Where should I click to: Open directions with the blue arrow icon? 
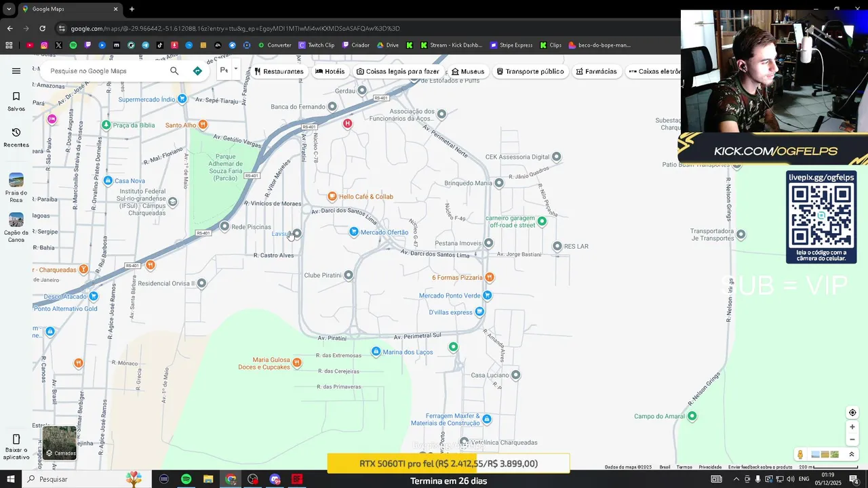pos(197,71)
